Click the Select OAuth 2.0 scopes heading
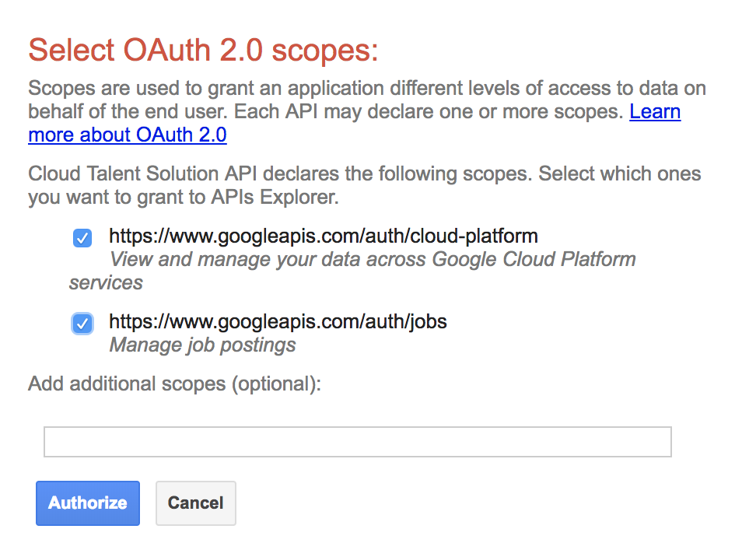The width and height of the screenshot is (756, 557). click(202, 50)
